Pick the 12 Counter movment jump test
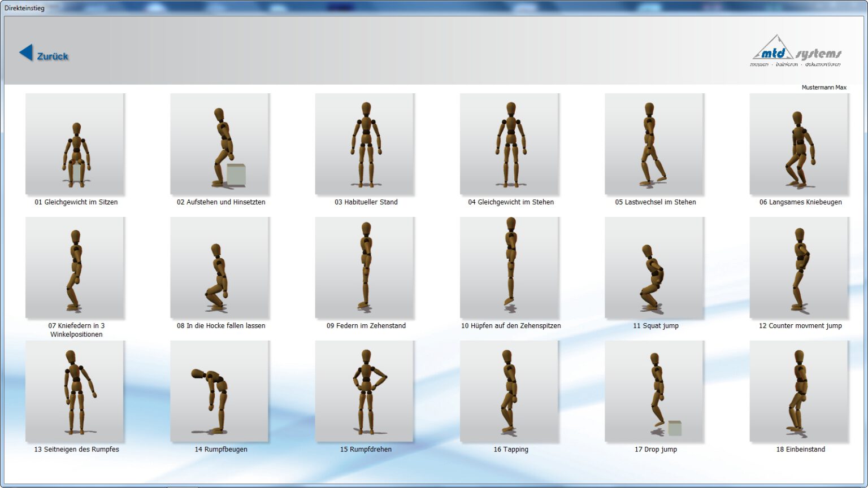Viewport: 868px width, 488px height. (x=799, y=268)
